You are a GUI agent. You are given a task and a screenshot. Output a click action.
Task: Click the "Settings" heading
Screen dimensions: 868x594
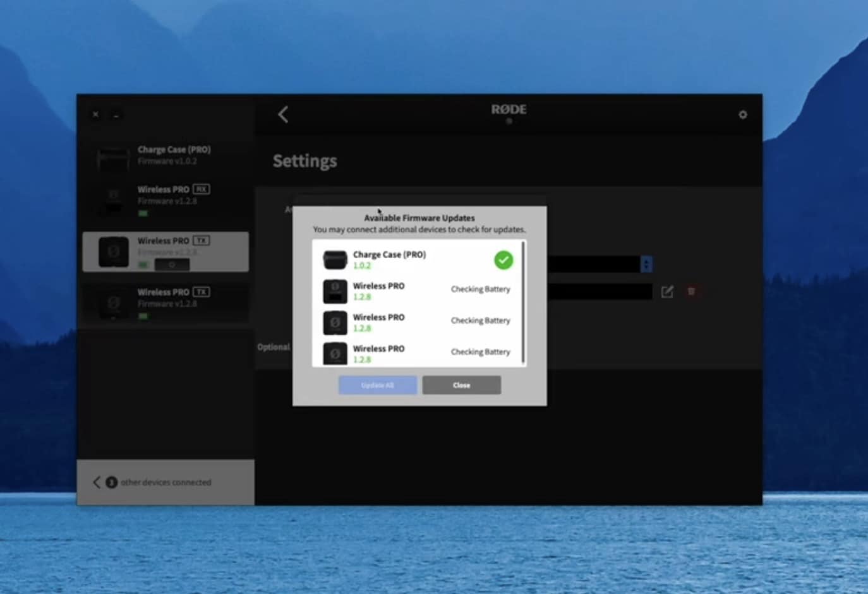click(304, 161)
